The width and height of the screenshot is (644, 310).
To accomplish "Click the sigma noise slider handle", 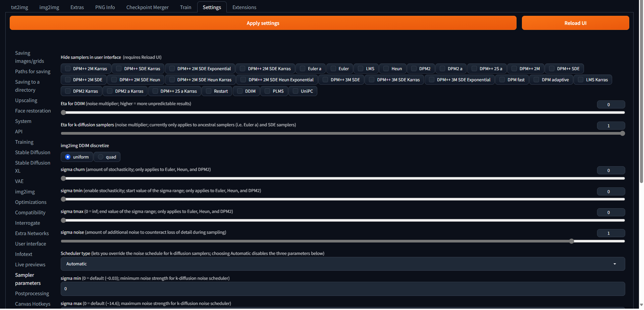I will pyautogui.click(x=572, y=241).
